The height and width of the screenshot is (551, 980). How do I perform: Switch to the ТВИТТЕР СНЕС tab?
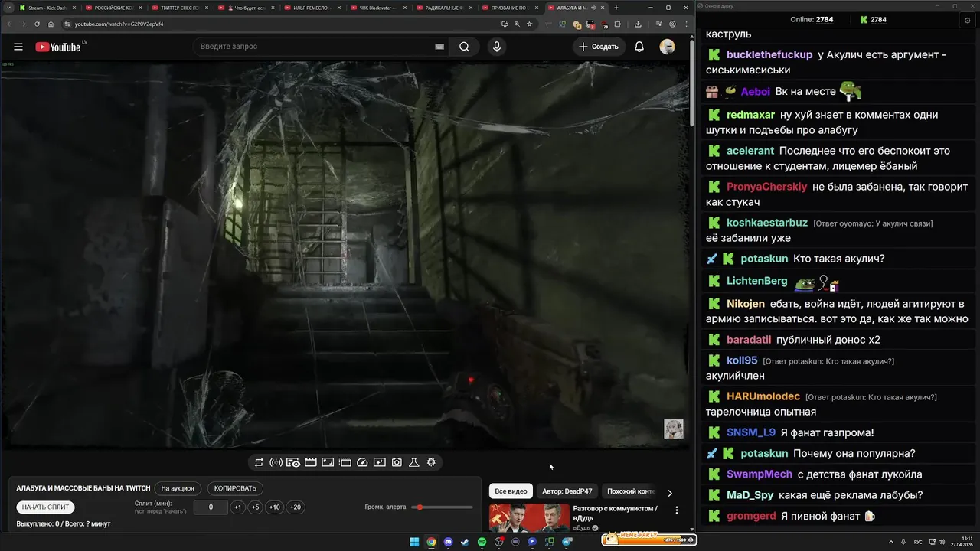click(179, 8)
